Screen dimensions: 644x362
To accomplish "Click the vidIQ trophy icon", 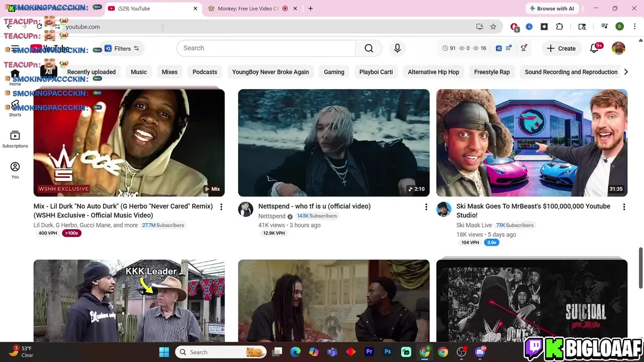I will pyautogui.click(x=524, y=48).
